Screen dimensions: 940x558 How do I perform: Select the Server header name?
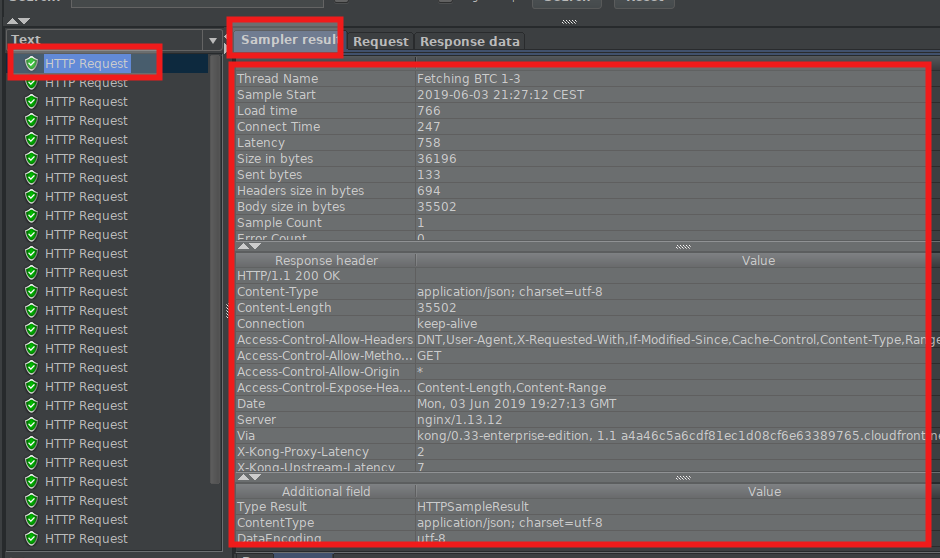[257, 420]
